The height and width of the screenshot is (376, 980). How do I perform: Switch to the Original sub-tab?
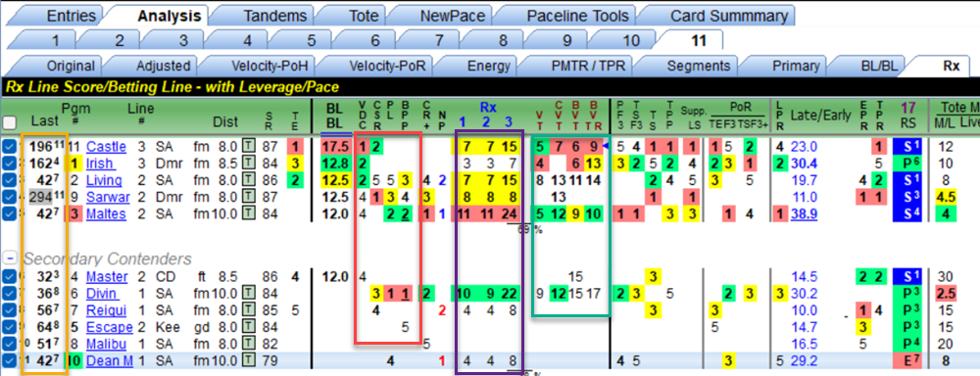pyautogui.click(x=71, y=66)
